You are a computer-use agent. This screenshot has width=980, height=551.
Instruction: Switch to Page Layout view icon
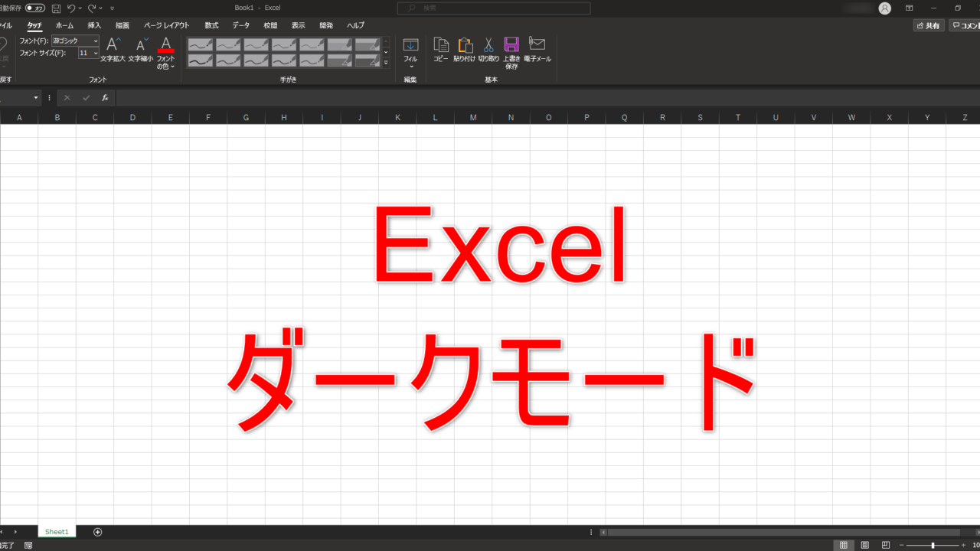tap(864, 545)
